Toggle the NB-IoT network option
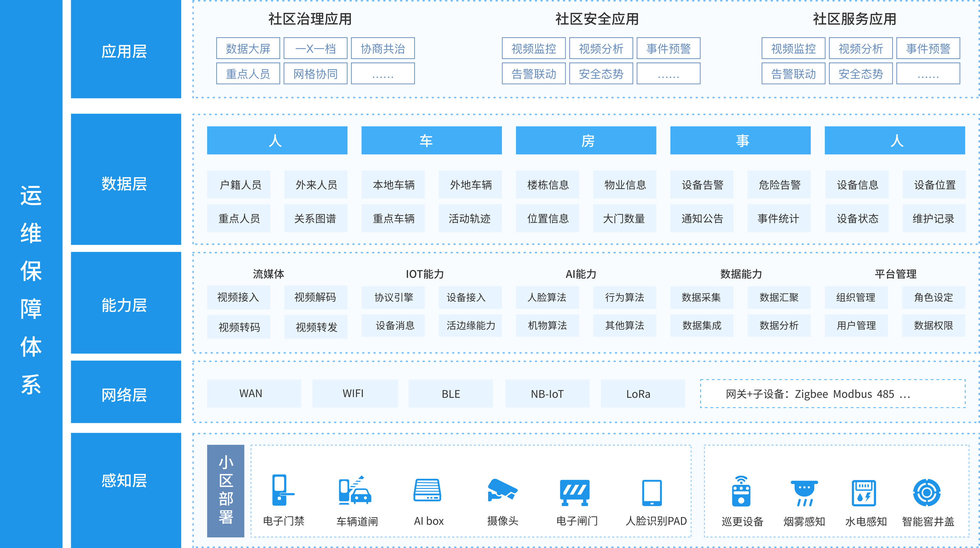 (547, 394)
